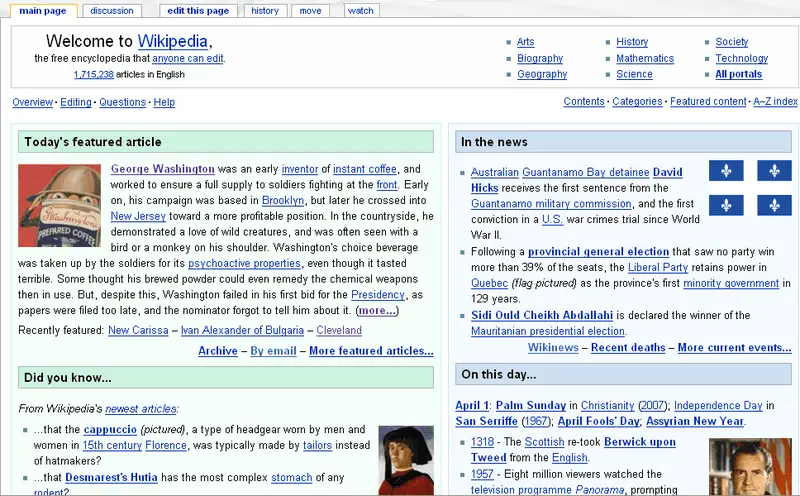This screenshot has width=800, height=496.
Task: Follow the psychoactive properties link
Action: (244, 263)
